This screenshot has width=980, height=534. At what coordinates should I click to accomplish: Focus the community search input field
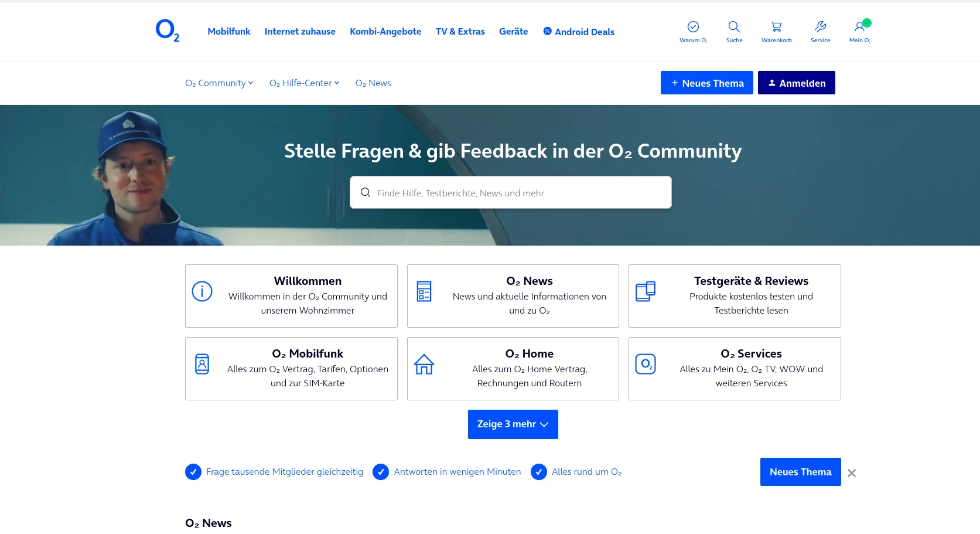[511, 192]
